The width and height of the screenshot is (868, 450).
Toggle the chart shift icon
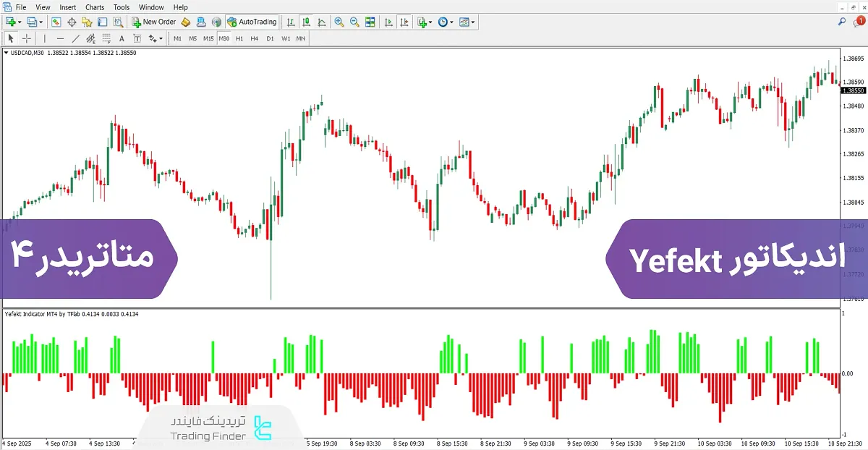point(406,22)
